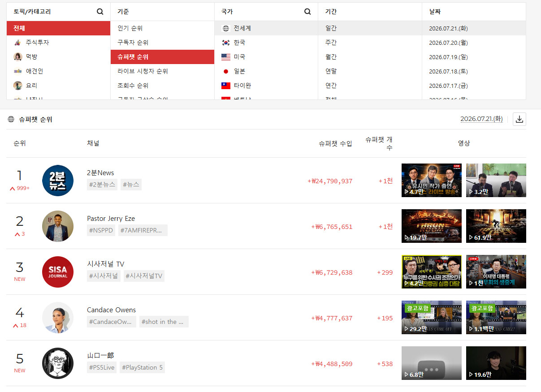
Task: Choose the 연간 period option
Action: point(370,86)
